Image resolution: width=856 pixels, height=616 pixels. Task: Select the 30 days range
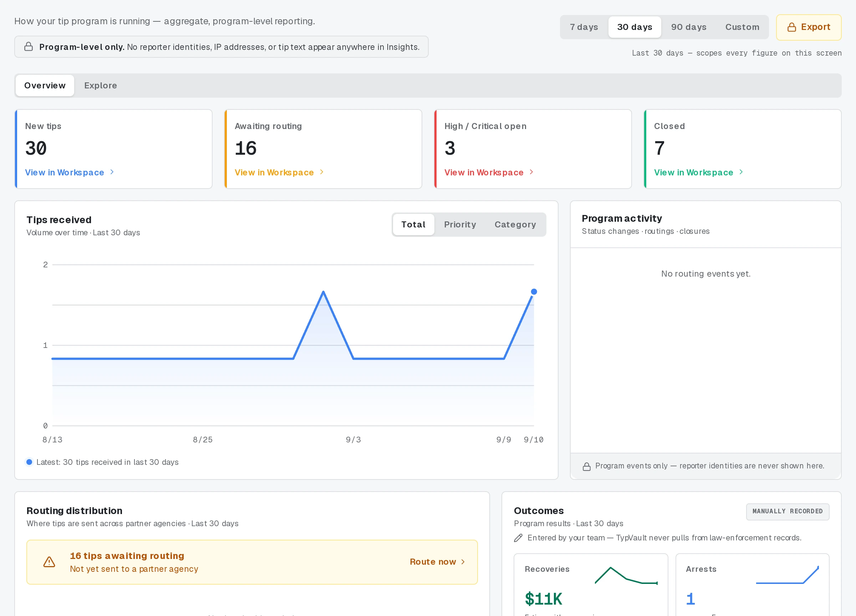[x=635, y=27]
